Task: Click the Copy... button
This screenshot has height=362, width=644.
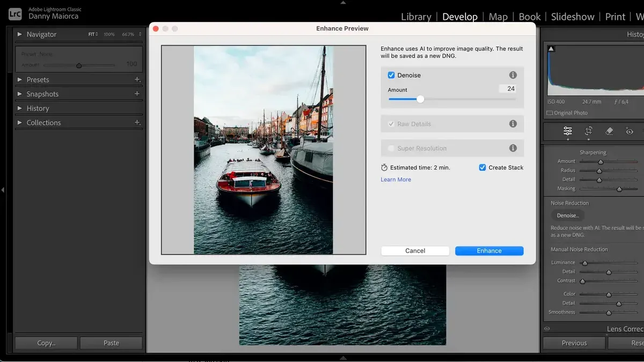Action: (46, 343)
